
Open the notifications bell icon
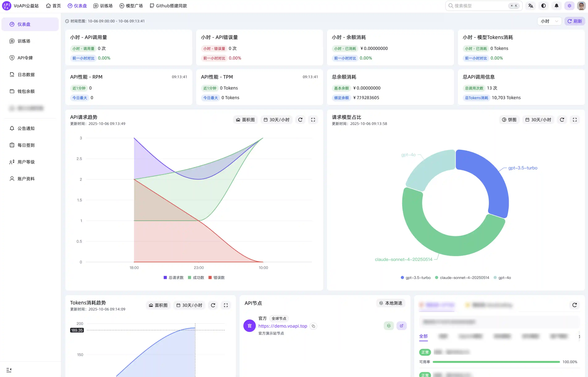pos(556,6)
